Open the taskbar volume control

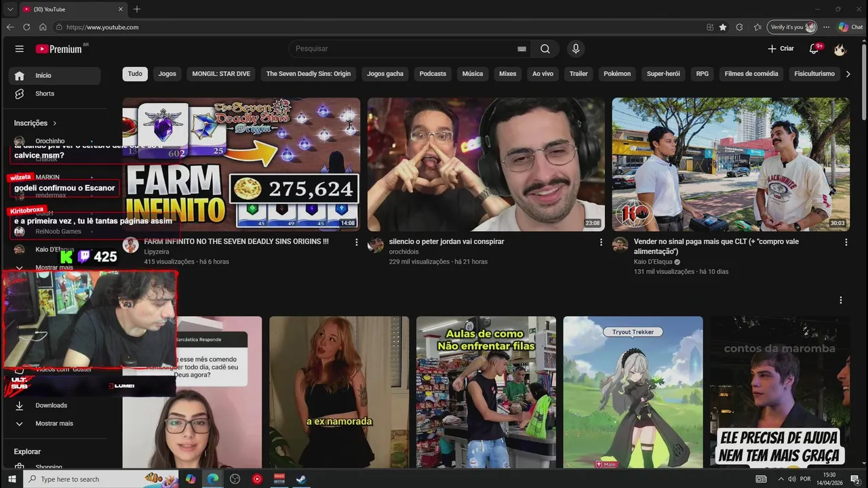[x=791, y=479]
